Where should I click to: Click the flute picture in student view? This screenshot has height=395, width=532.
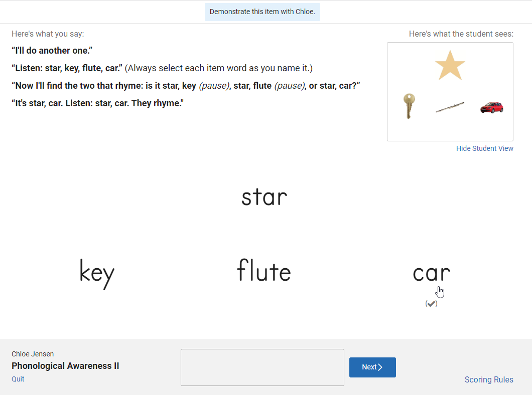click(x=450, y=107)
